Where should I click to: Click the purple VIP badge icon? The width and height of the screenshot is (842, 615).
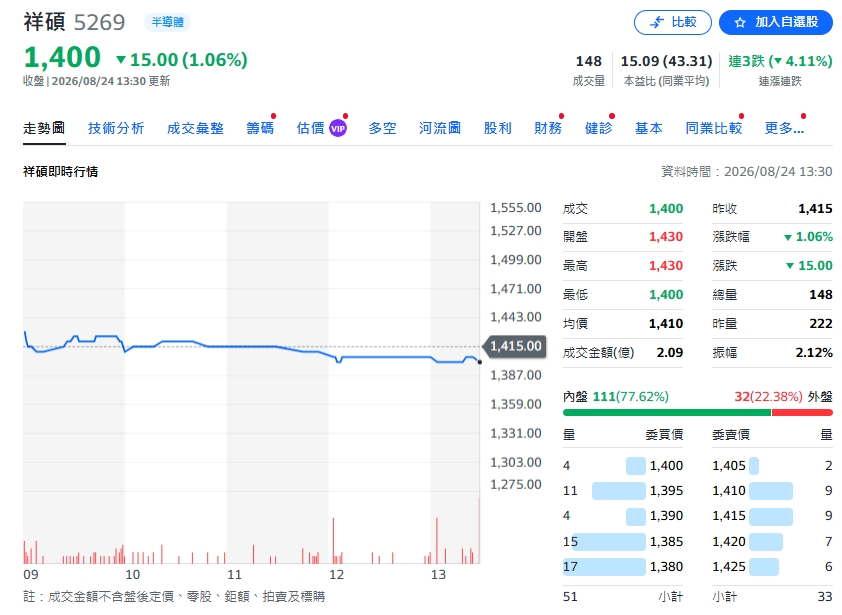[338, 128]
